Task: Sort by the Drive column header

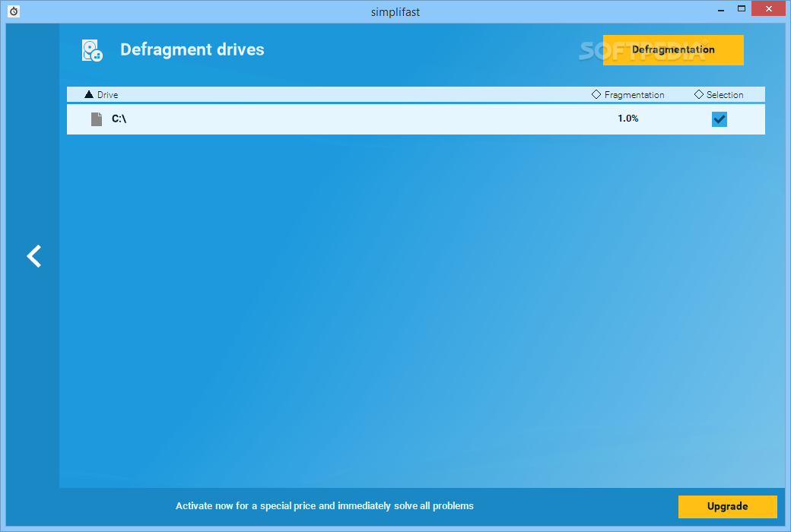Action: (x=101, y=95)
